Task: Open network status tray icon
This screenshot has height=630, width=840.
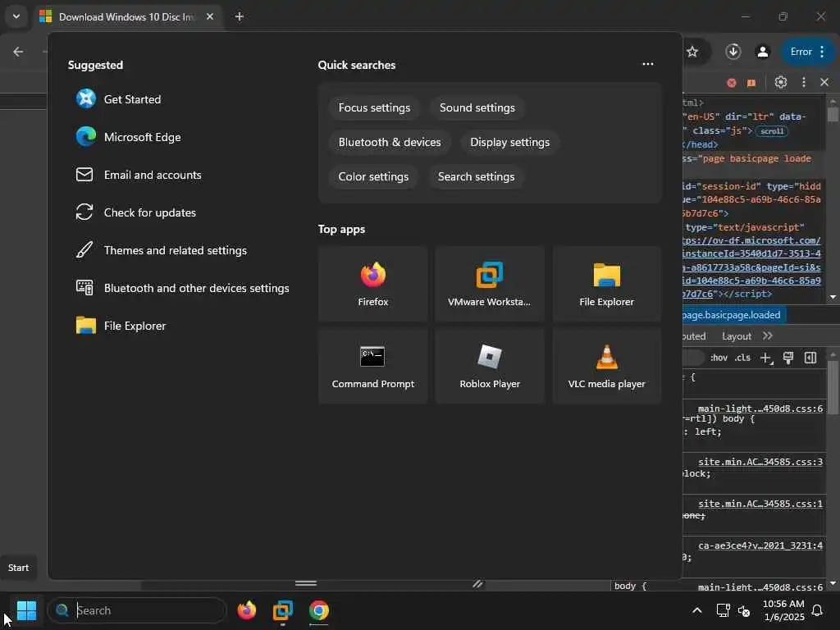Action: 724,610
